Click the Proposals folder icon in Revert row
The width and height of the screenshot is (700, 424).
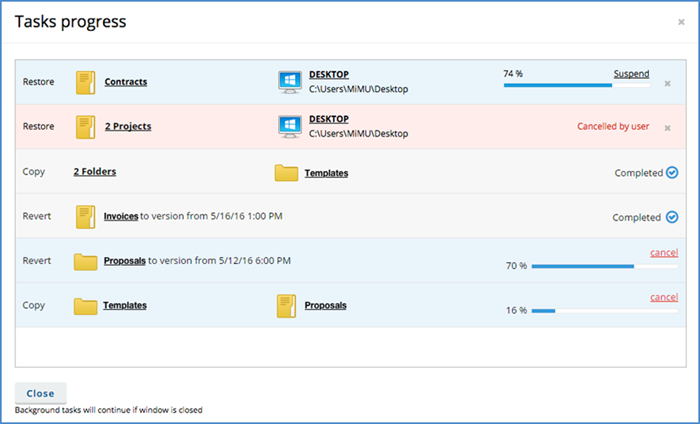click(x=86, y=262)
